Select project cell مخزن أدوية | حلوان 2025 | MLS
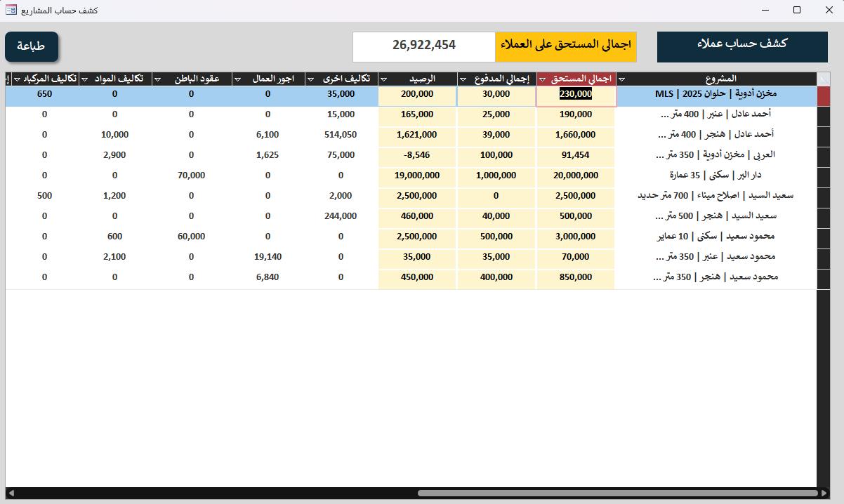Screen dimensions: 844x504 coord(717,96)
